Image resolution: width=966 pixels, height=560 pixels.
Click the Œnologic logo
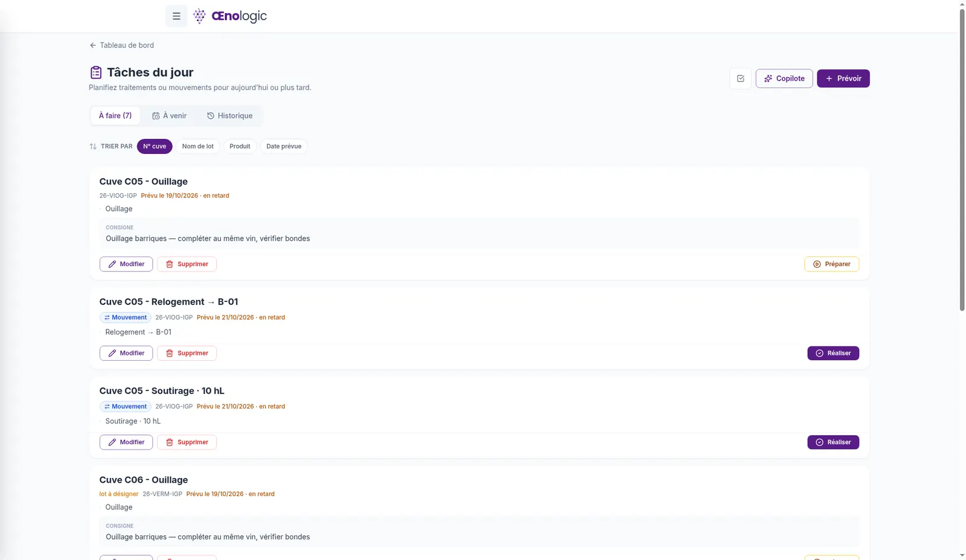point(230,16)
